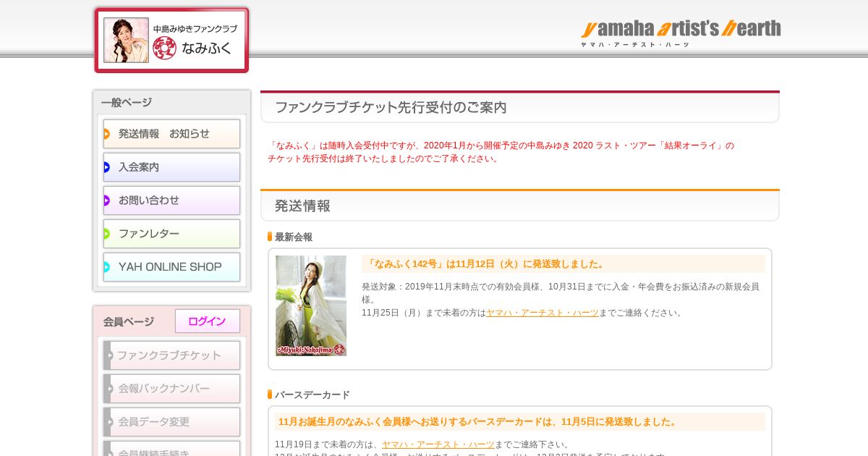868x456 pixels.
Task: Select お問い合わせ in sidebar
Action: point(171,200)
